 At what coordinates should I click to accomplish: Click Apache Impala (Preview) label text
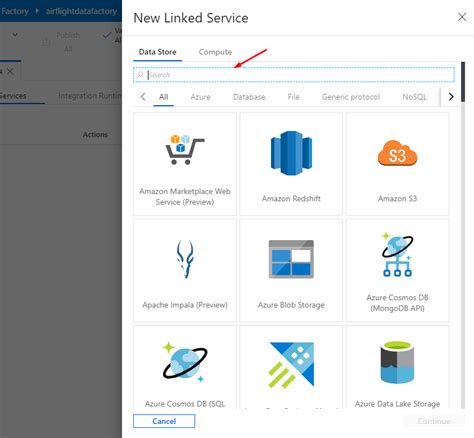(x=185, y=305)
